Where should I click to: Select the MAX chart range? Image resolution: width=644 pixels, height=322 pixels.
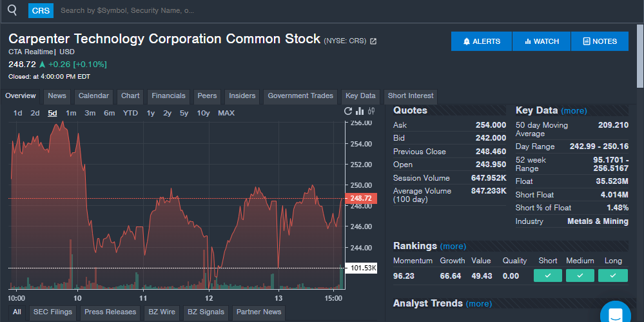[226, 113]
